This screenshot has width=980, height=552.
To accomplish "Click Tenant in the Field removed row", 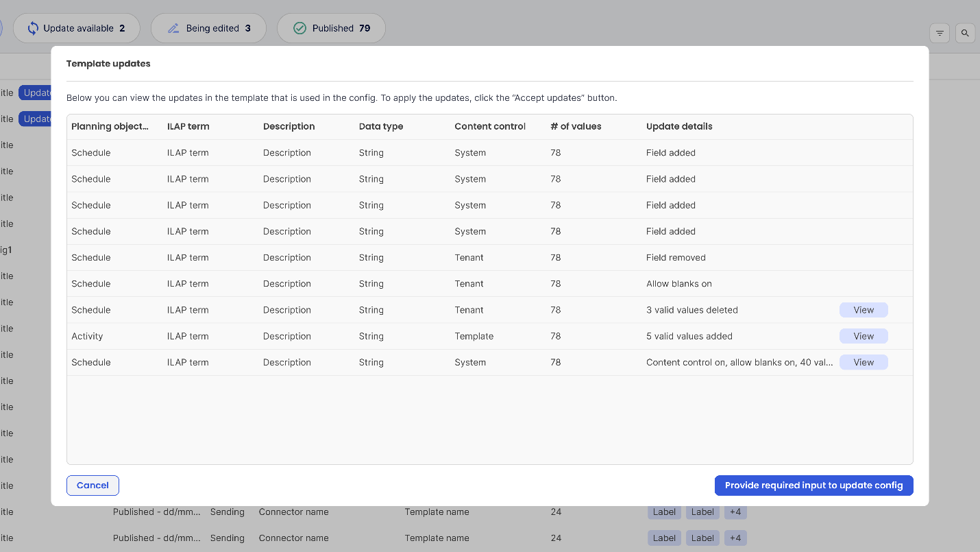I will click(469, 258).
